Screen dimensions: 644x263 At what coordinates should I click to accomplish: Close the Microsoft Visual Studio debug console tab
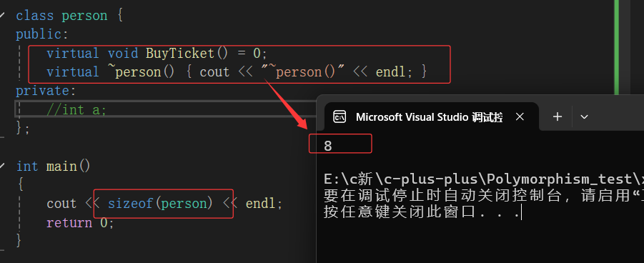tap(520, 117)
